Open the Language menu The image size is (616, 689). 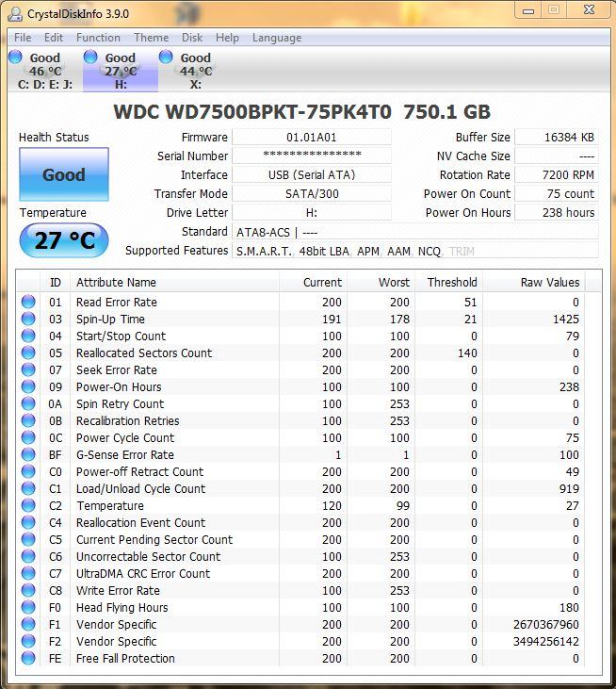coord(277,38)
